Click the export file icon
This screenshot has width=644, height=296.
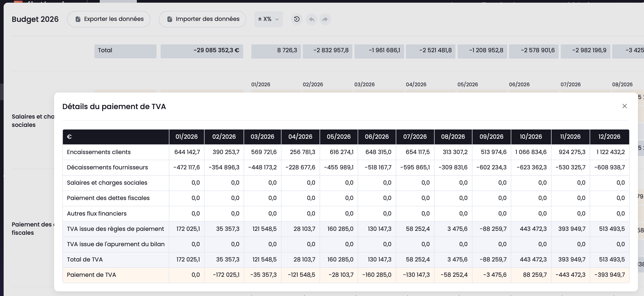pyautogui.click(x=78, y=19)
